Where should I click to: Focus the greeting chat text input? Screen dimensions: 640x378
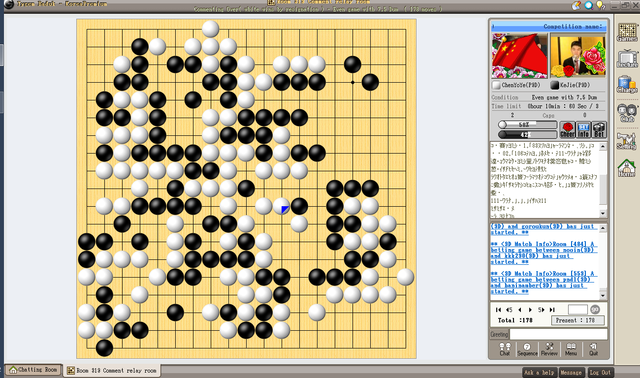[x=558, y=334]
